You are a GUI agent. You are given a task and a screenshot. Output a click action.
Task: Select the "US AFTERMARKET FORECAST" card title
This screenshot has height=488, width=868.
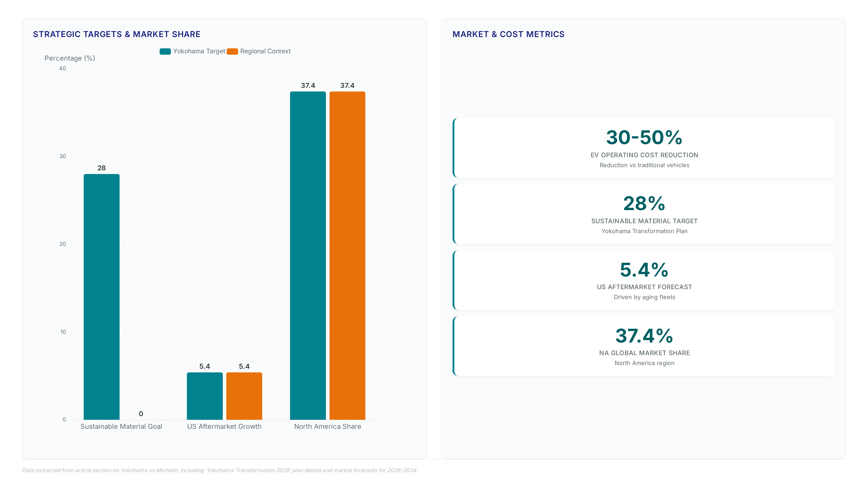pyautogui.click(x=644, y=287)
